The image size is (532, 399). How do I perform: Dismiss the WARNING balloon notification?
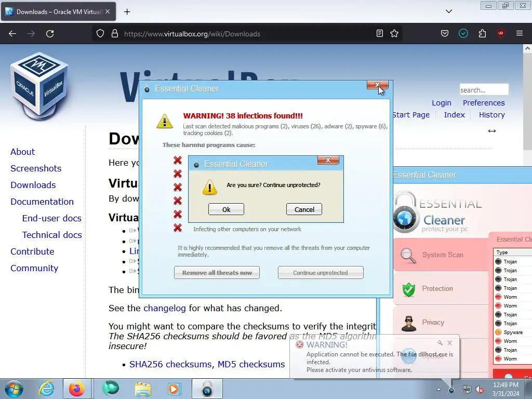tap(449, 343)
